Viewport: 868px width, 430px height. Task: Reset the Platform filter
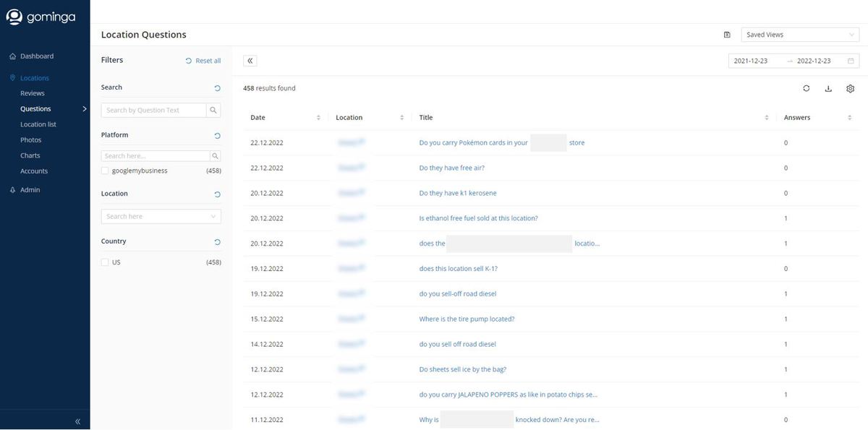pyautogui.click(x=217, y=136)
